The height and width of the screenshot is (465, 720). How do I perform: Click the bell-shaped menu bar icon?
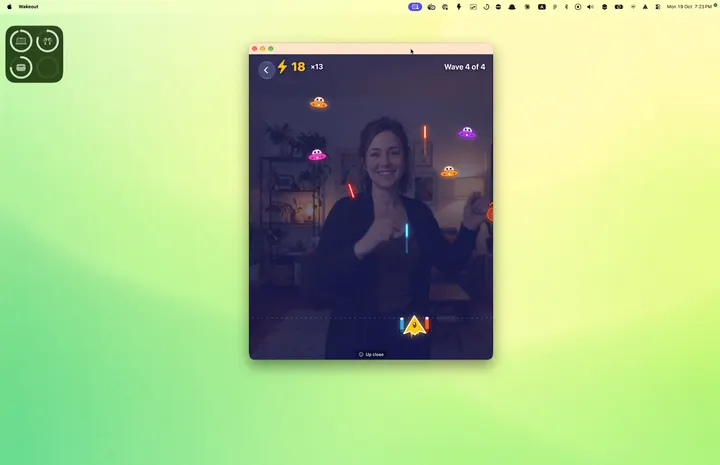pos(512,6)
